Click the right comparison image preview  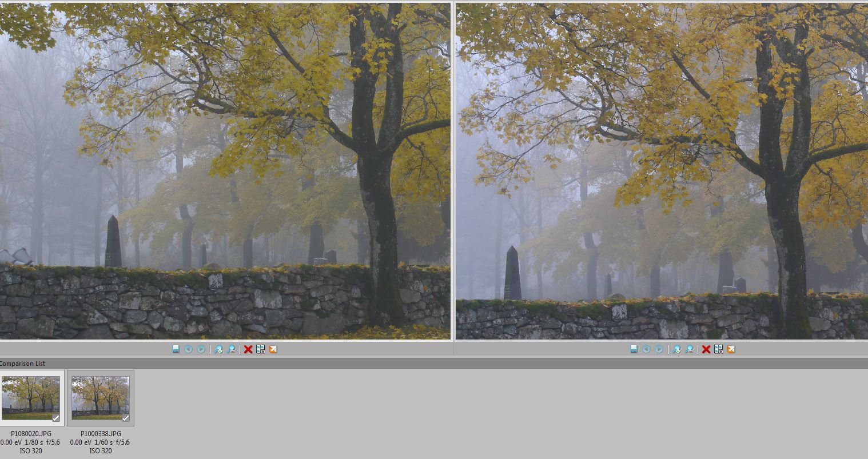[662, 171]
